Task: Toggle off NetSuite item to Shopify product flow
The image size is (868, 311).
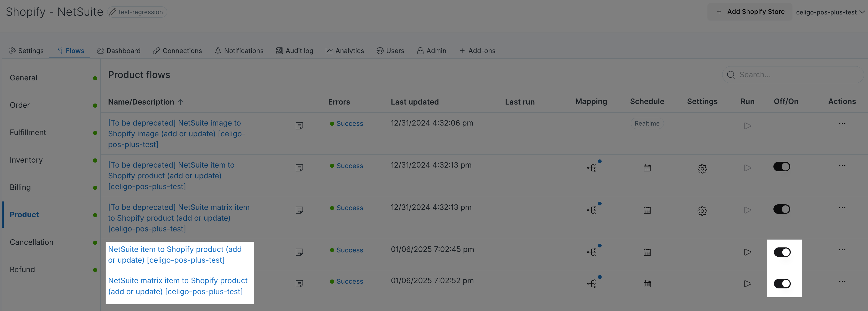Action: click(x=782, y=252)
